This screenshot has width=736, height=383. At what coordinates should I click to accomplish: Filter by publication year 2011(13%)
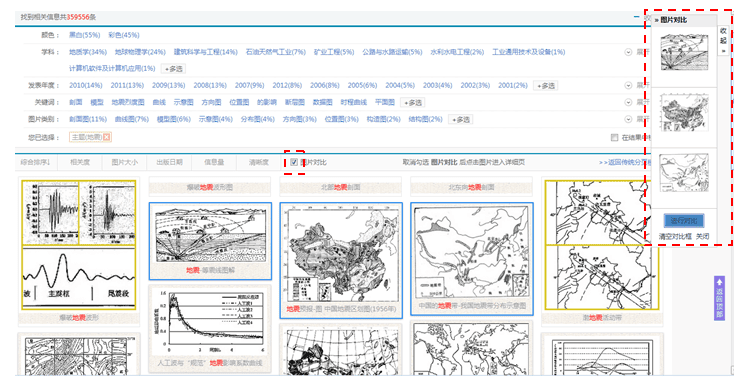pyautogui.click(x=127, y=85)
